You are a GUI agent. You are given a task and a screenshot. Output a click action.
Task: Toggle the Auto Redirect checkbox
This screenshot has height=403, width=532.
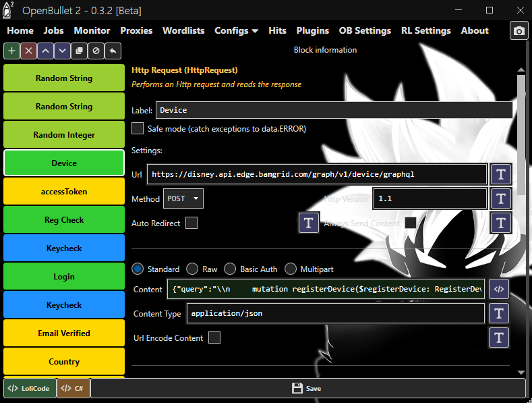(191, 223)
